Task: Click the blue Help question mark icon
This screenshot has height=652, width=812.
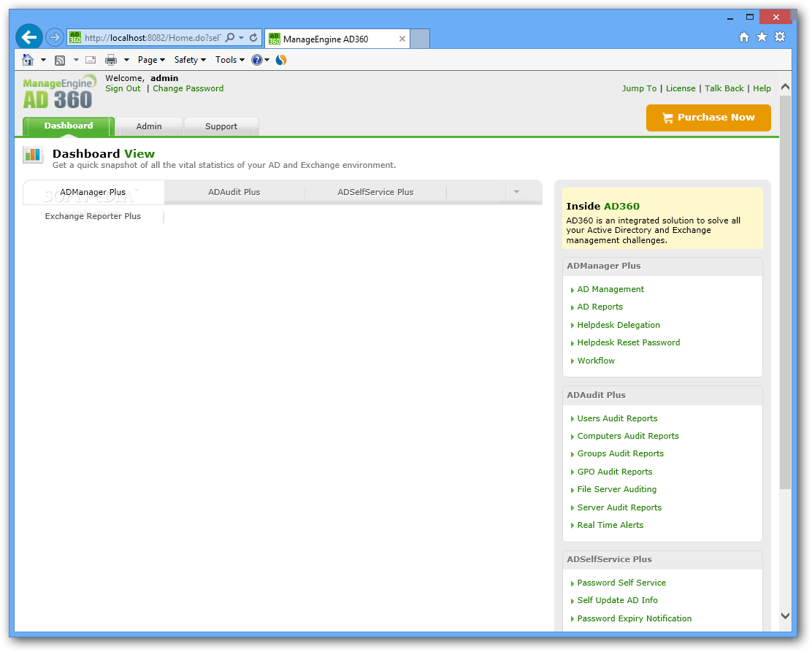Action: coord(257,60)
